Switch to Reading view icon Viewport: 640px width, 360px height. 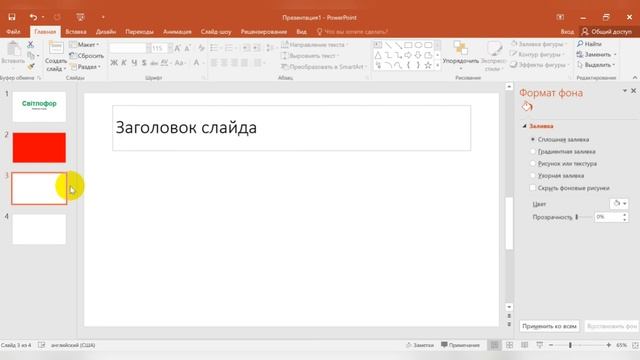(x=524, y=345)
